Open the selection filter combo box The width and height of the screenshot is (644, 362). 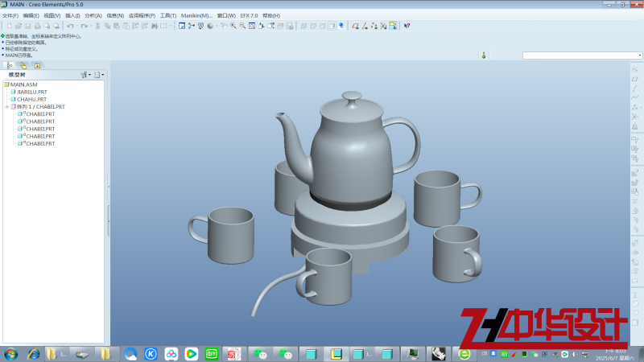point(582,56)
